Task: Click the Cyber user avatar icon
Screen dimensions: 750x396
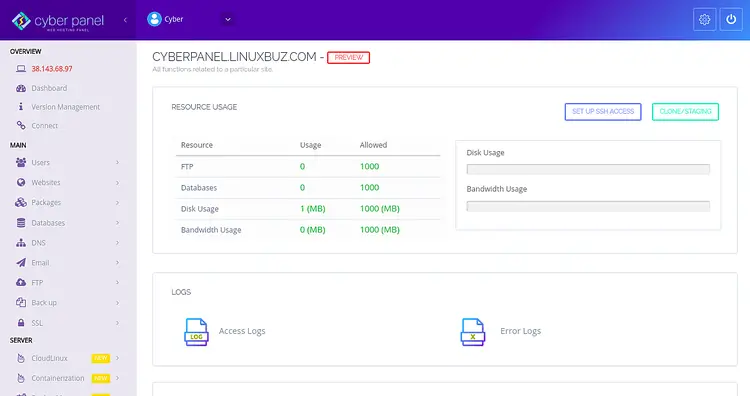Action: point(154,19)
